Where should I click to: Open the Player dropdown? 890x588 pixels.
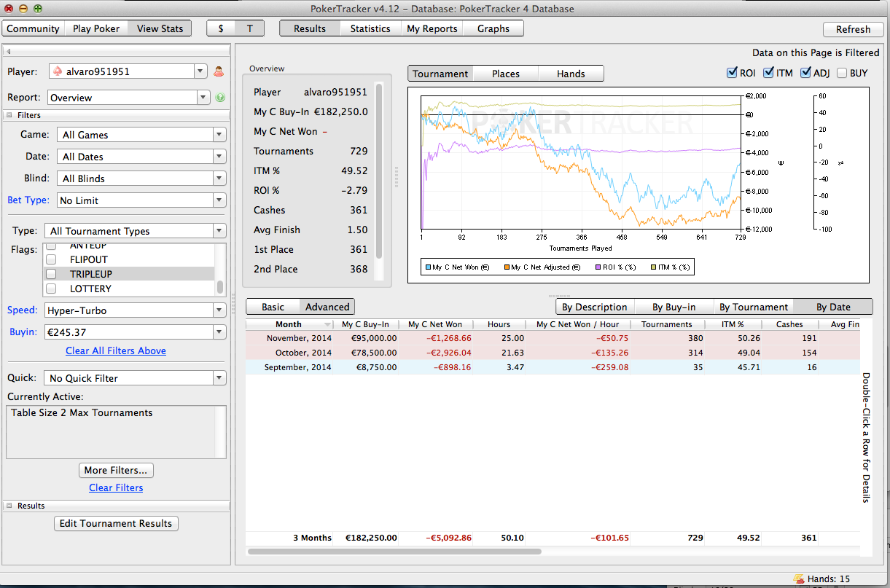pyautogui.click(x=200, y=71)
